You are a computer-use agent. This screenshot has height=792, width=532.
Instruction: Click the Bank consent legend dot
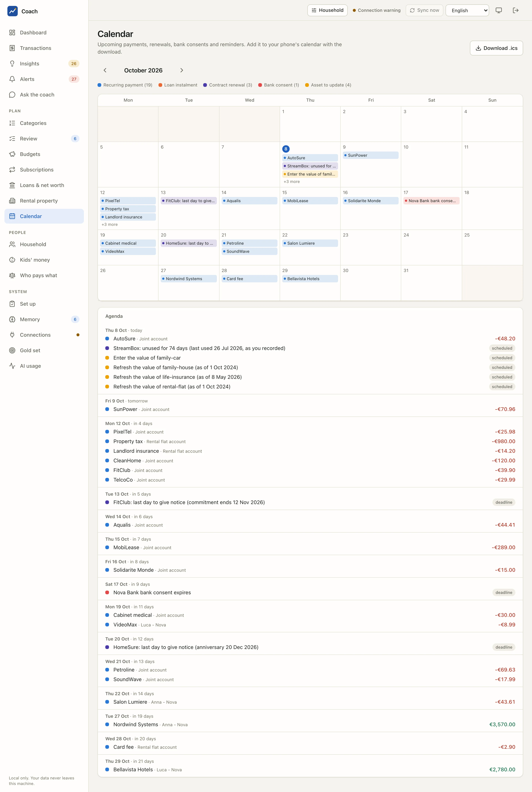pyautogui.click(x=260, y=85)
